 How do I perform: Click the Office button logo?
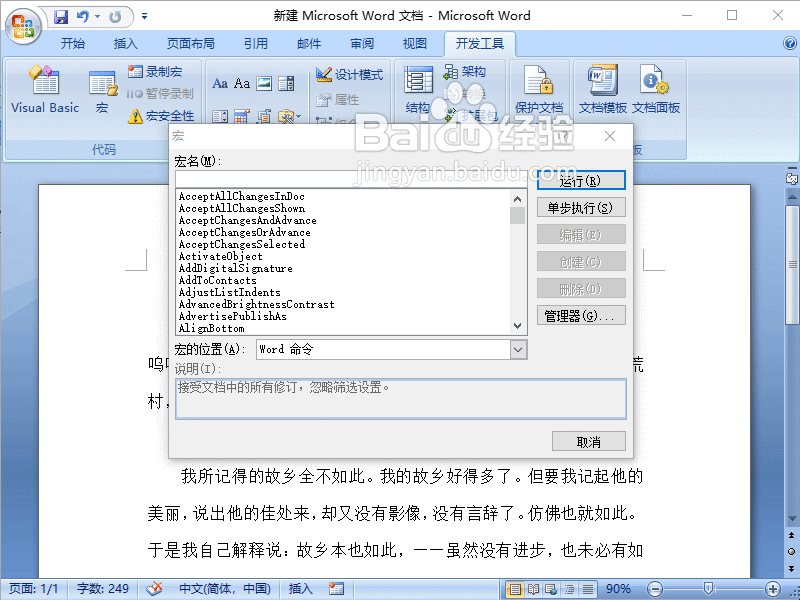click(x=22, y=26)
